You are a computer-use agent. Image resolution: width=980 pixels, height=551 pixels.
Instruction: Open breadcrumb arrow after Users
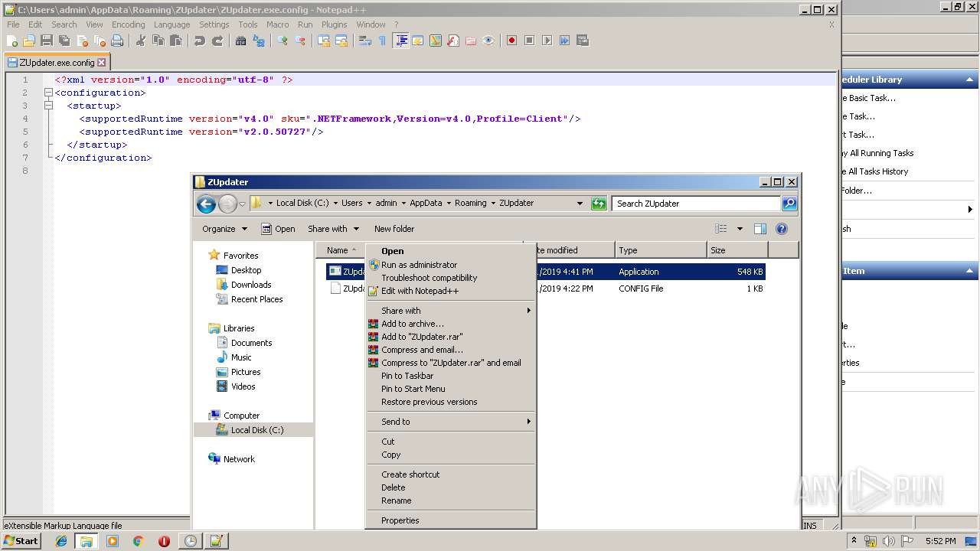[368, 204]
